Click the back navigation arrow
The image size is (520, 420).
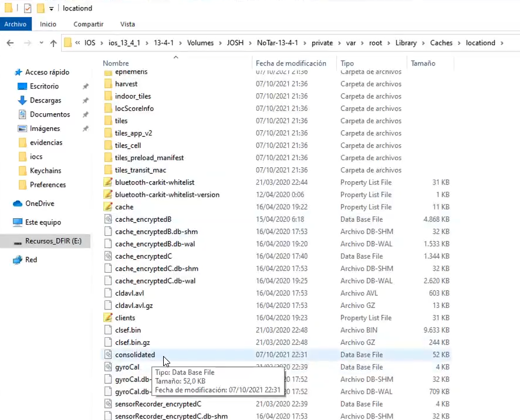pos(11,43)
